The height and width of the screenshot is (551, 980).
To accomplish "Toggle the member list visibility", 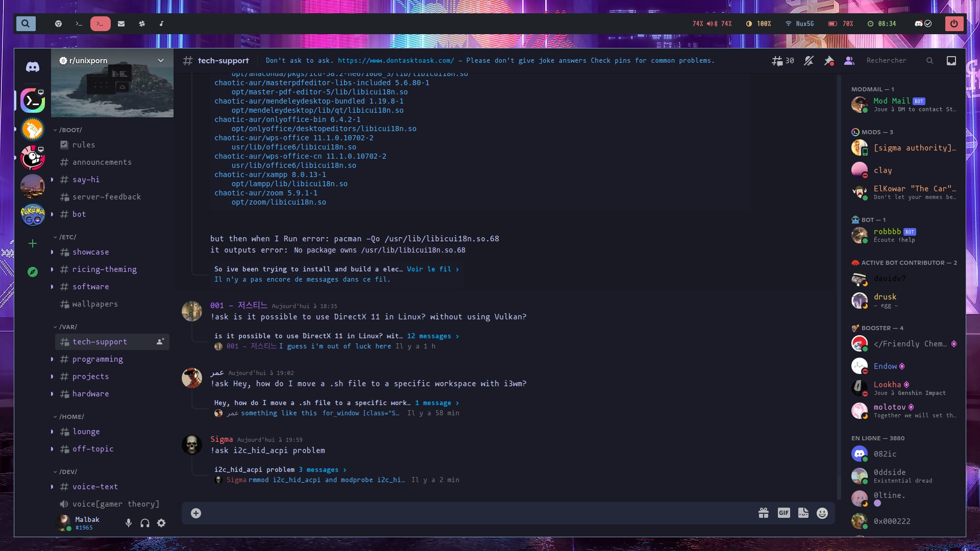I will tap(849, 61).
